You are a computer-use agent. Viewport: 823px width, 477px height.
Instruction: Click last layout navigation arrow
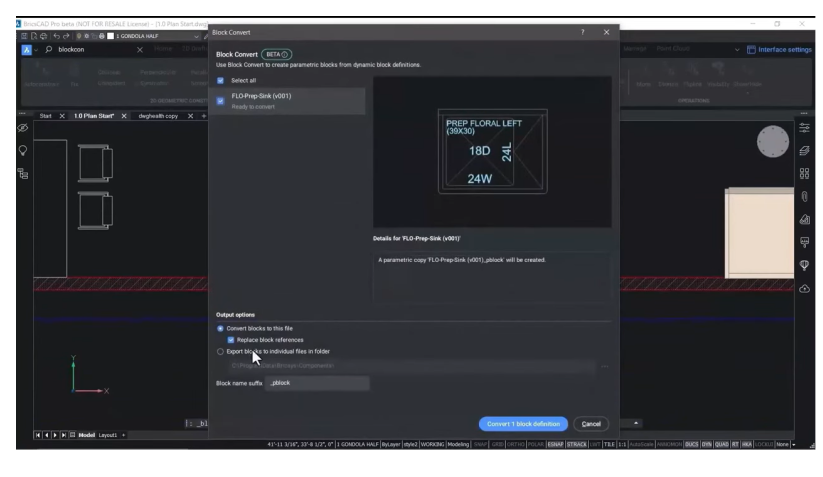tap(64, 435)
